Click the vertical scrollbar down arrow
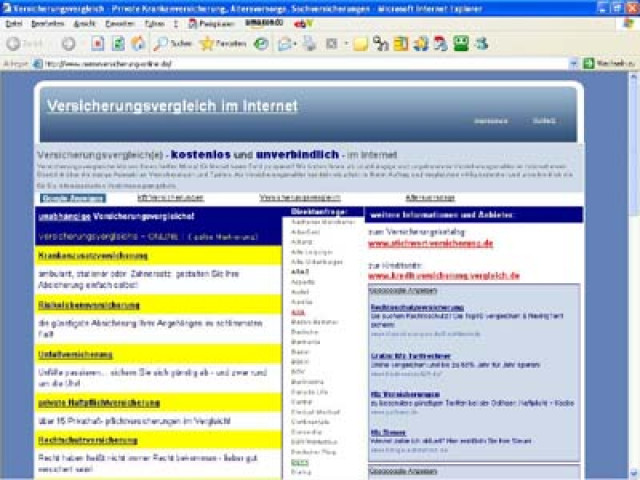 [634, 475]
